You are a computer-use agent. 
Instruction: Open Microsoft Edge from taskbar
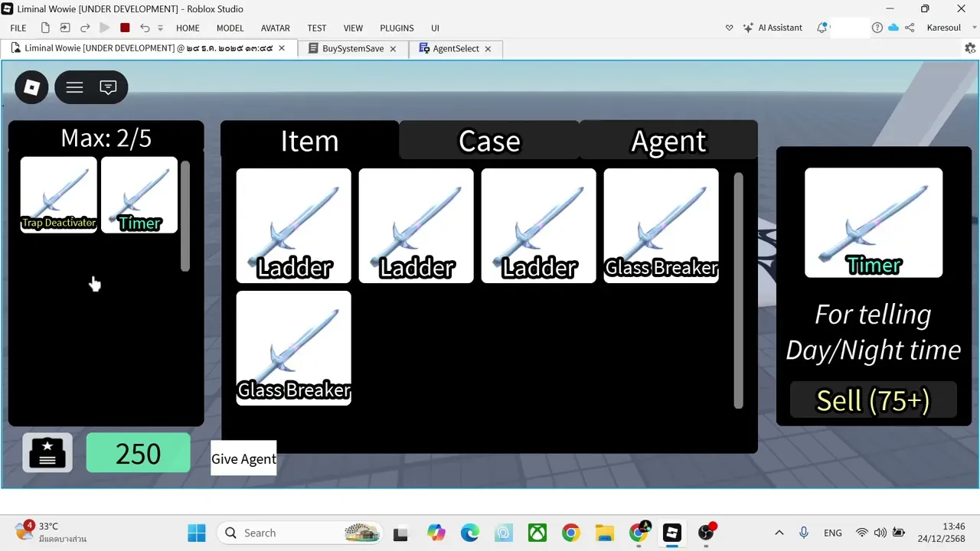pyautogui.click(x=470, y=533)
